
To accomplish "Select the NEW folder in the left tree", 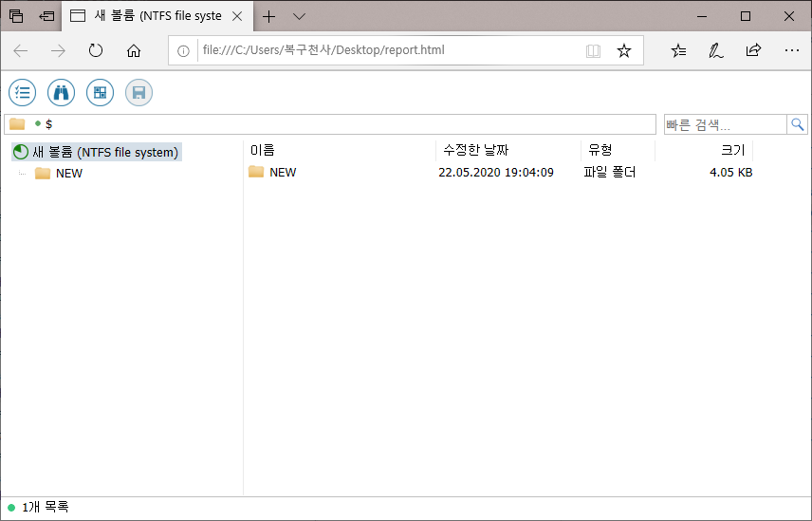I will pyautogui.click(x=68, y=173).
